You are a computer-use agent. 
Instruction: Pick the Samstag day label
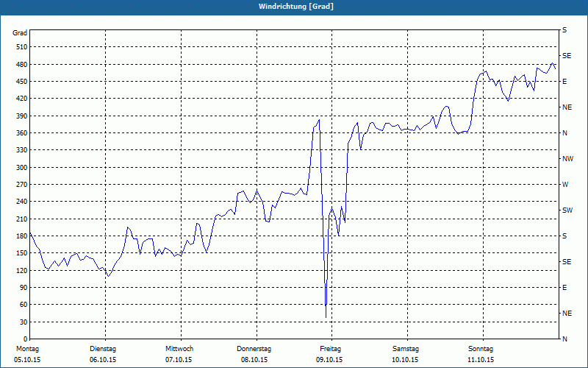click(x=406, y=349)
